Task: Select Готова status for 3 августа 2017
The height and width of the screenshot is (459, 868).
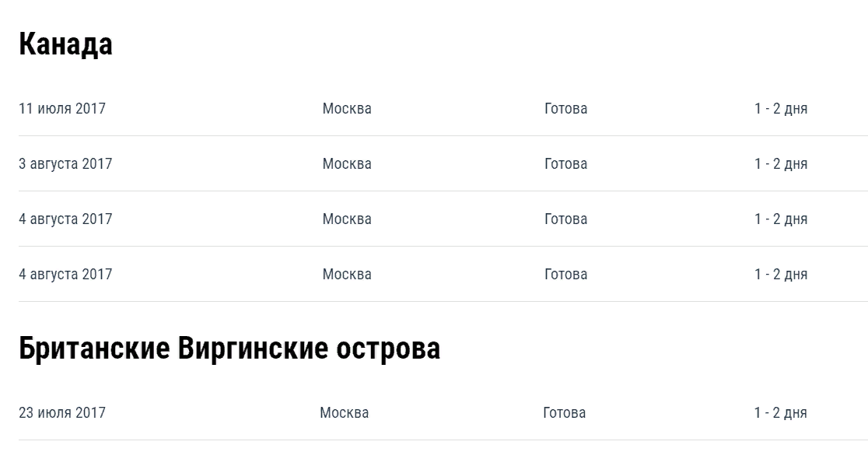Action: point(565,164)
